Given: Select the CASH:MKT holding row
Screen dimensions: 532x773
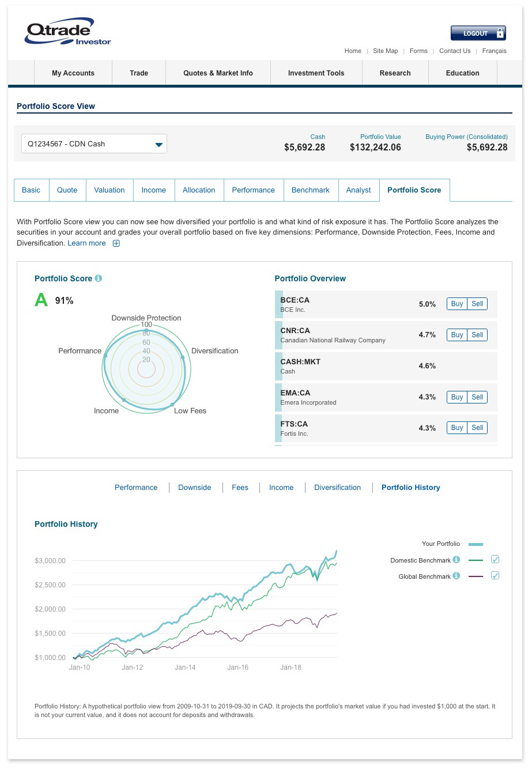Looking at the screenshot, I should (x=386, y=366).
